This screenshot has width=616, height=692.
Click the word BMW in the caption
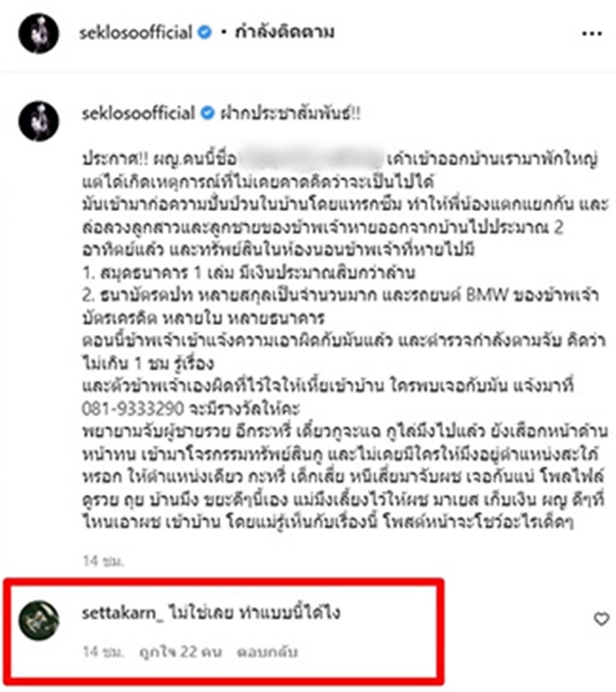(487, 295)
